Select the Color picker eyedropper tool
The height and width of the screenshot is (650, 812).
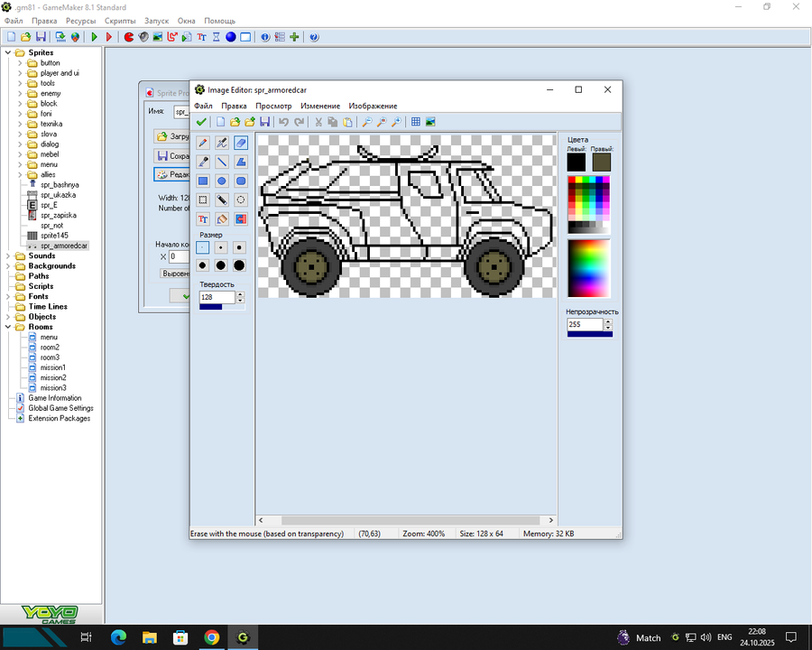(x=203, y=162)
